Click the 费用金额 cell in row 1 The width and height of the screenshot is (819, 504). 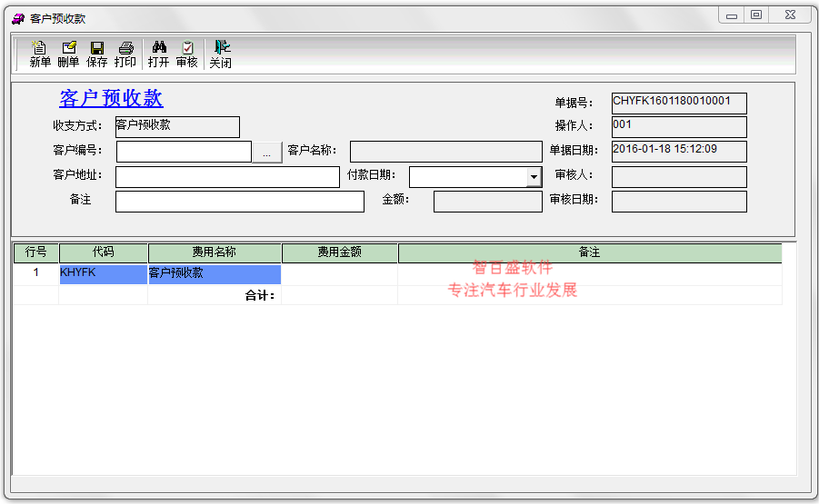(x=340, y=274)
